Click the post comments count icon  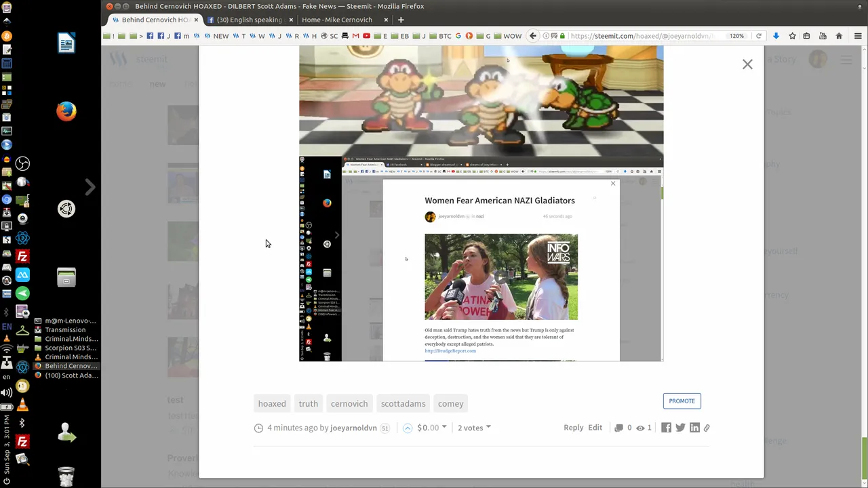pos(618,428)
